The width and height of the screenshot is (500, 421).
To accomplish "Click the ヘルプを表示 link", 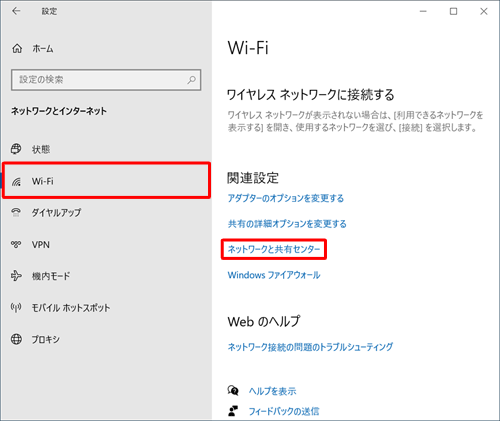I will (272, 391).
